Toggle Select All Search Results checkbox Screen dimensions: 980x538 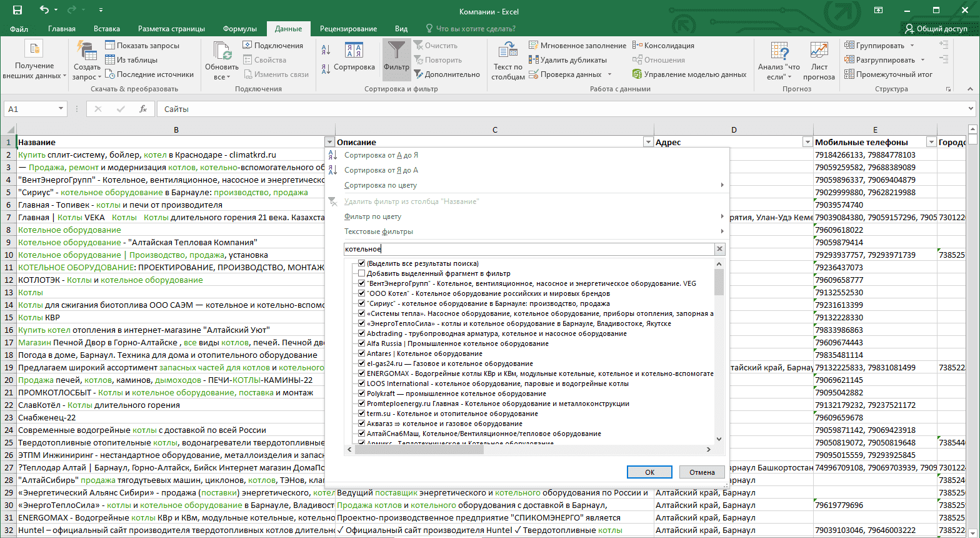(362, 263)
